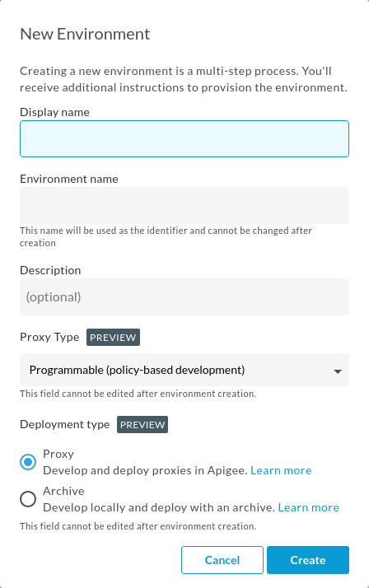Image resolution: width=369 pixels, height=588 pixels.
Task: Click the optional Description field
Action: [x=184, y=296]
